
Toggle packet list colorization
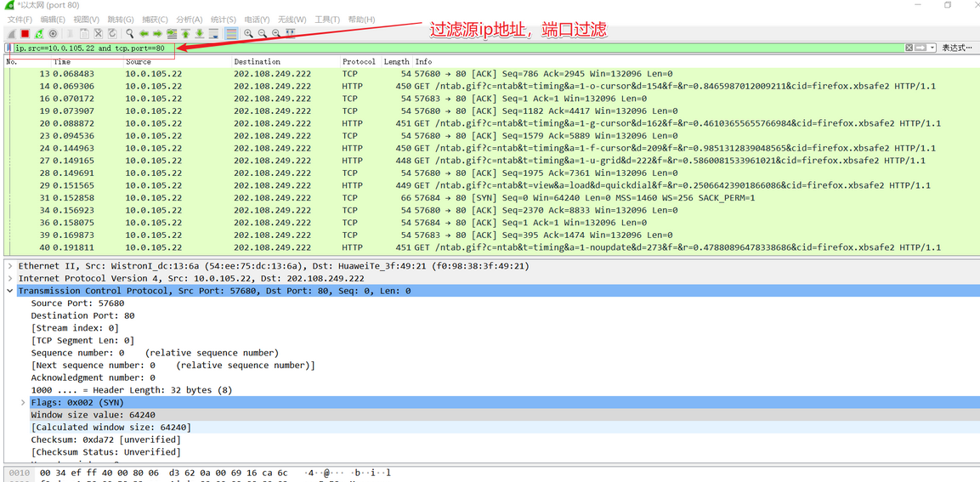pyautogui.click(x=231, y=33)
